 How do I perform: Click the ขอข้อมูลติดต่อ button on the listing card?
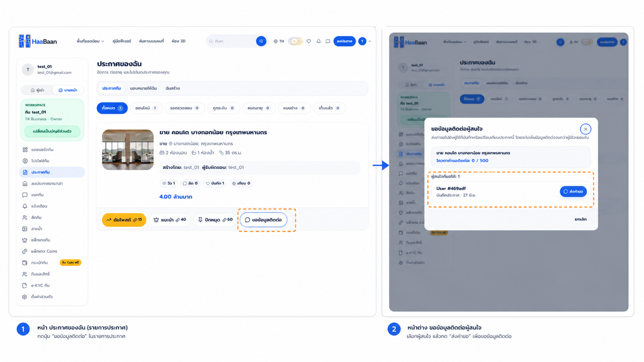264,220
